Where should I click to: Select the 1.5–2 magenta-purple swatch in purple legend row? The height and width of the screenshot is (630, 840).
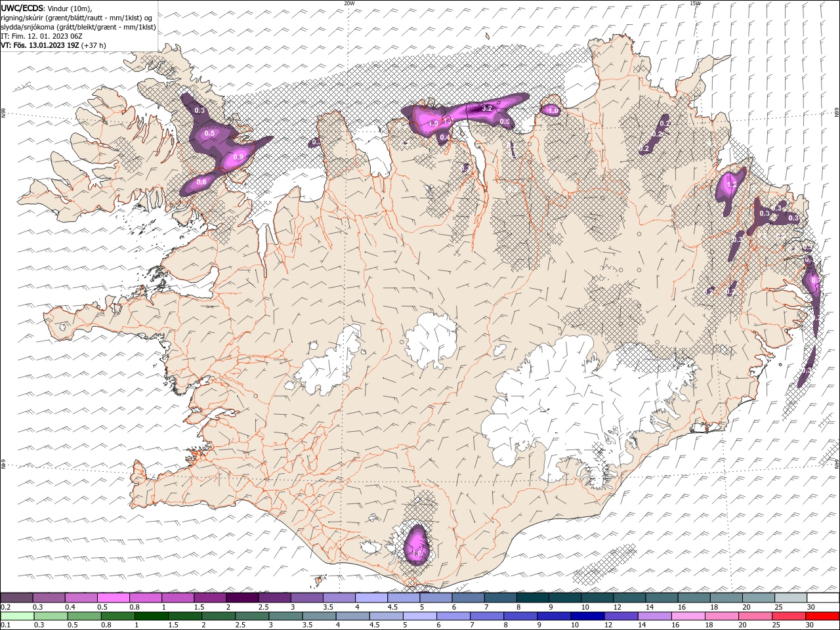coord(209,598)
